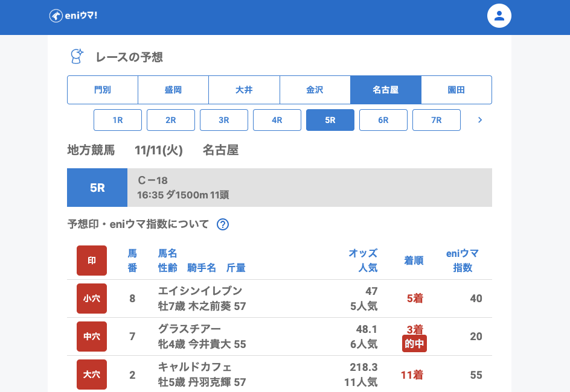Click the 小穴 mark badge
The image size is (570, 392).
pos(92,299)
